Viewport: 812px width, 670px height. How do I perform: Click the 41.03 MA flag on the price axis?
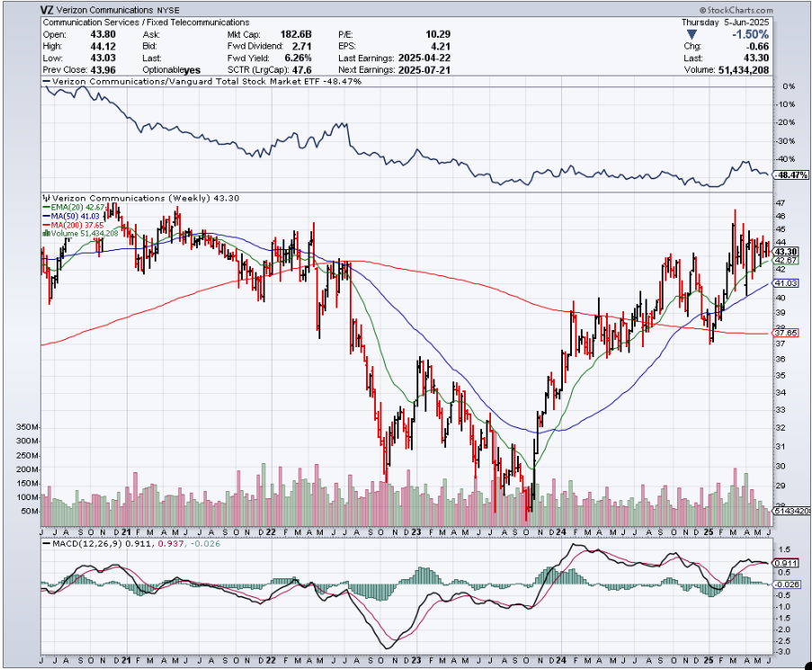(785, 283)
